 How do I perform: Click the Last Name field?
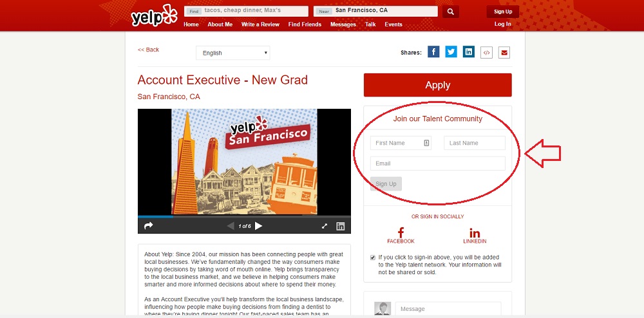pyautogui.click(x=475, y=143)
